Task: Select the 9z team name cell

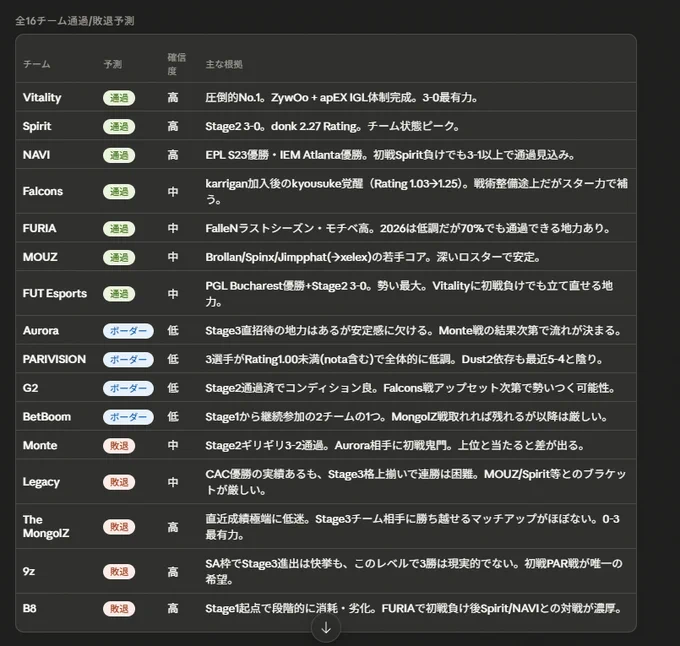Action: pyautogui.click(x=29, y=571)
